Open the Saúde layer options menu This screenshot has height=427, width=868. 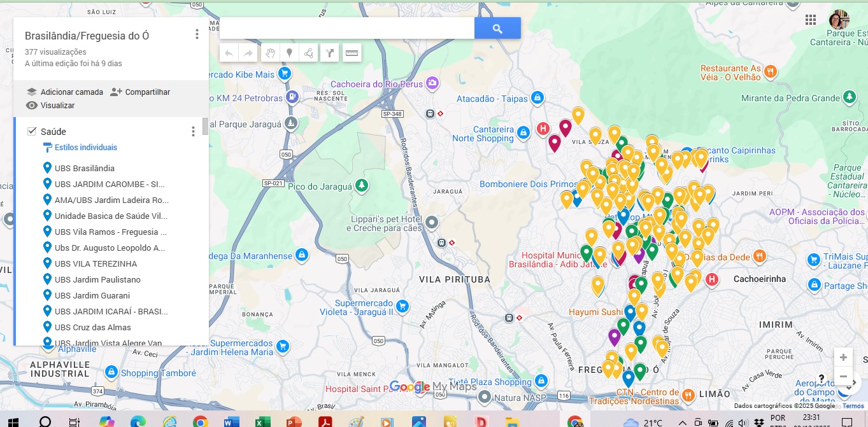[x=193, y=131]
